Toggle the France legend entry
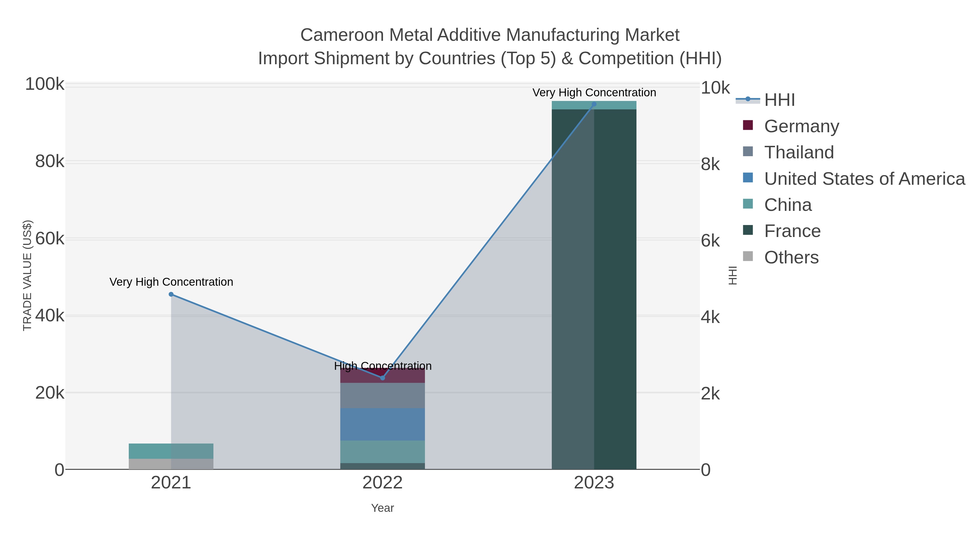 [x=782, y=231]
